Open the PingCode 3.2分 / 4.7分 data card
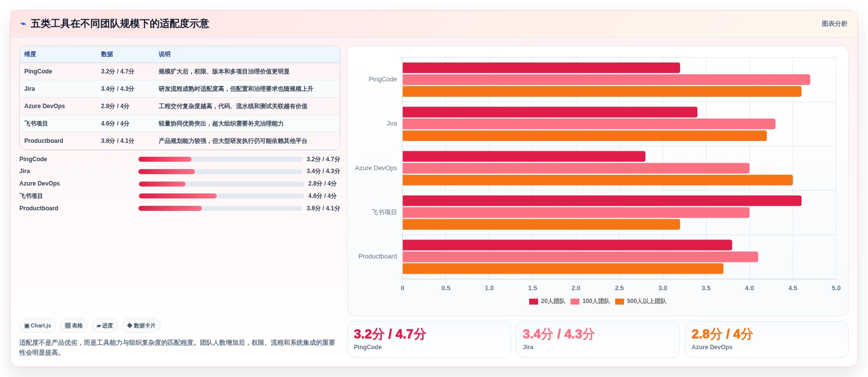Screen dimensions: 868x377 (x=429, y=339)
